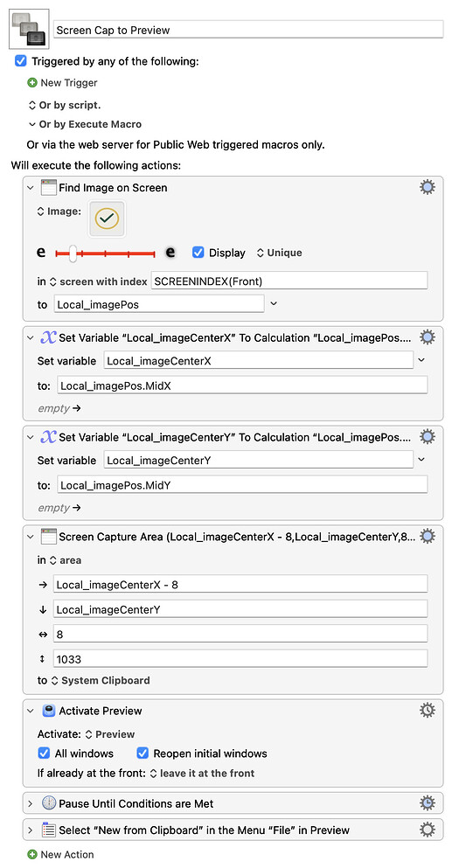Add a New Trigger
This screenshot has width=452, height=868.
click(x=62, y=83)
